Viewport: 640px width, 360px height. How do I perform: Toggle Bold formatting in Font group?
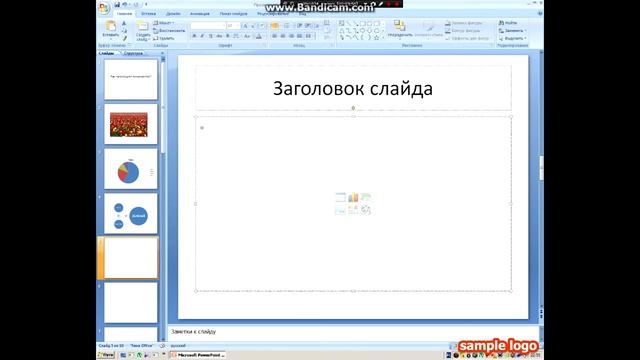click(x=194, y=36)
